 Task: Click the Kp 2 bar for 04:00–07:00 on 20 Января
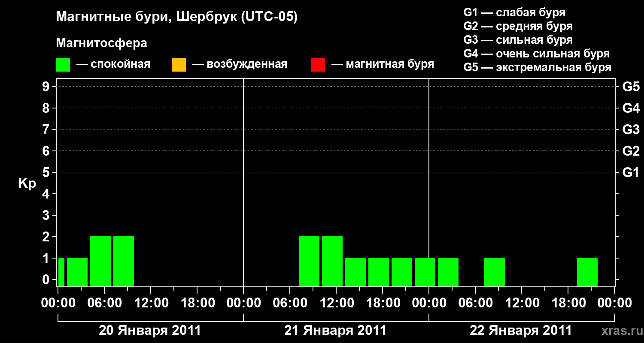[100, 261]
